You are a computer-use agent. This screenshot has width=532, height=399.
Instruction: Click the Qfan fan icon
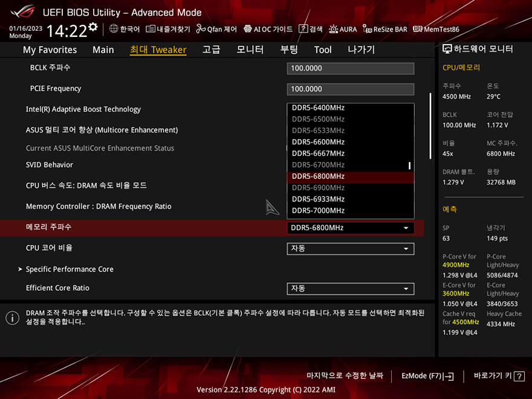point(201,29)
